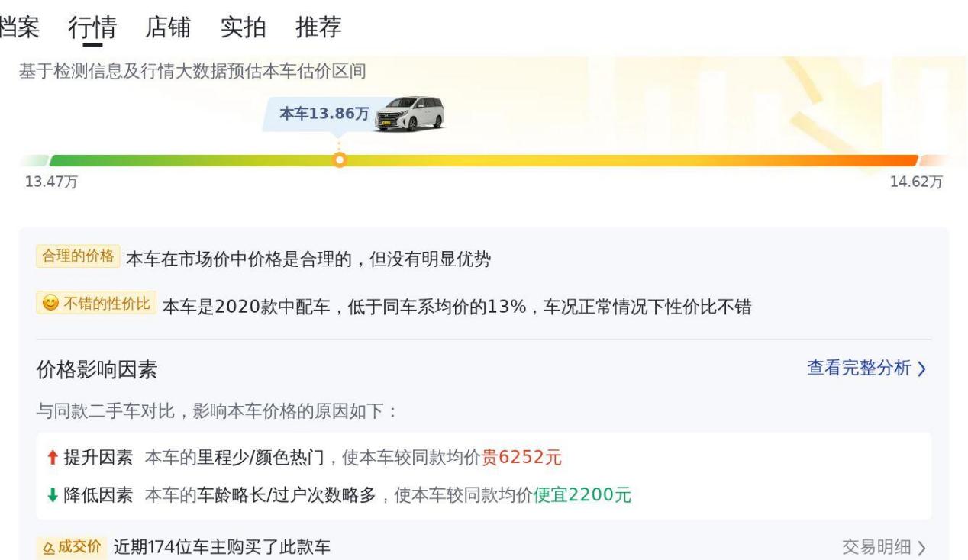Expand the chevron beside 查看完整分析
The image size is (968, 560).
click(x=921, y=369)
